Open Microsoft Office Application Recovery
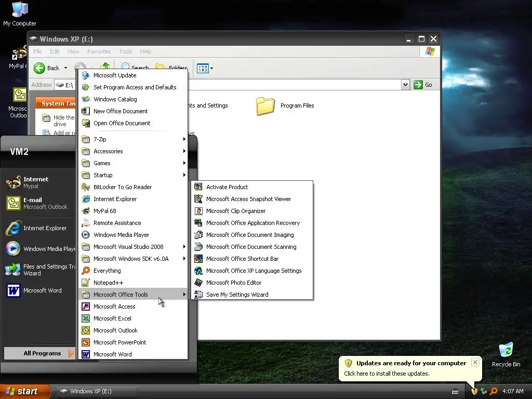This screenshot has height=399, width=532. [x=252, y=223]
